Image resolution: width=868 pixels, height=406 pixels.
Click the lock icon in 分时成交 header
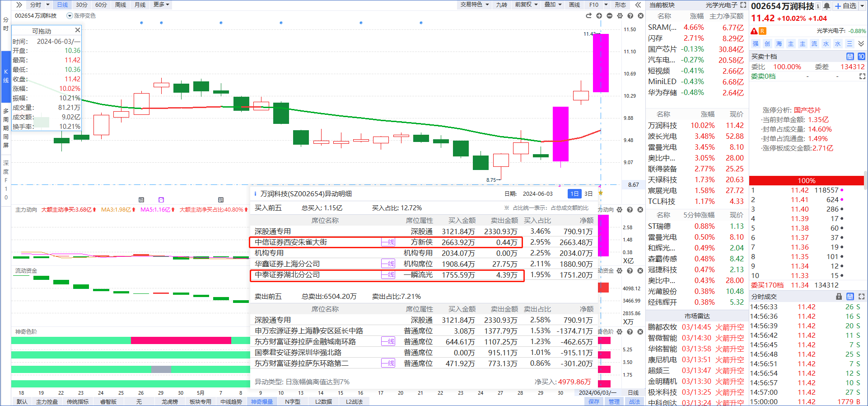point(839,297)
